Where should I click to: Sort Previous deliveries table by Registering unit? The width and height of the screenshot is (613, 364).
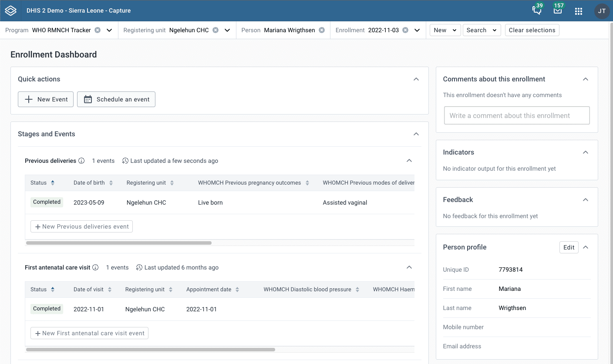point(172,183)
